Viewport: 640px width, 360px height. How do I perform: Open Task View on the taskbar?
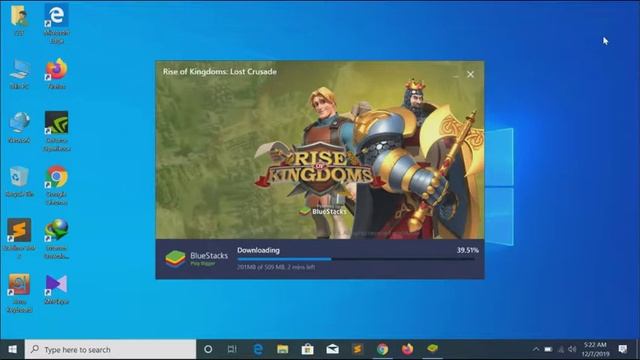[x=232, y=349]
